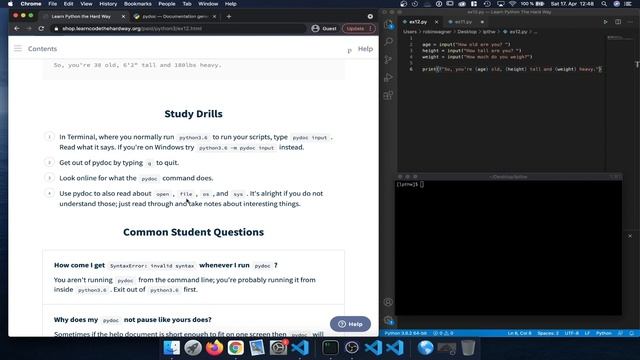Reload the Chrome page
The image size is (640, 360).
41,29
